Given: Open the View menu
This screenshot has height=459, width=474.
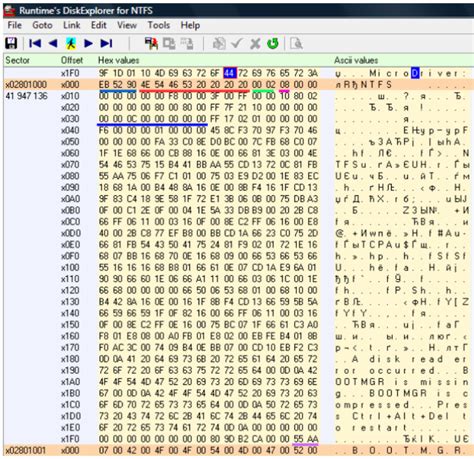Looking at the screenshot, I should (x=127, y=25).
